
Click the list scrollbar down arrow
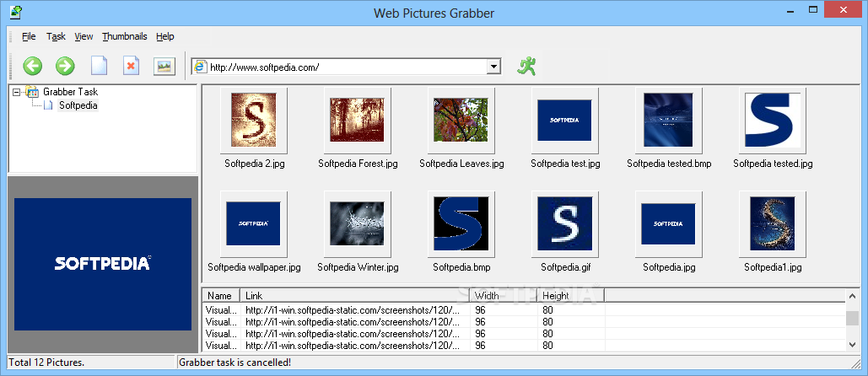[x=853, y=344]
